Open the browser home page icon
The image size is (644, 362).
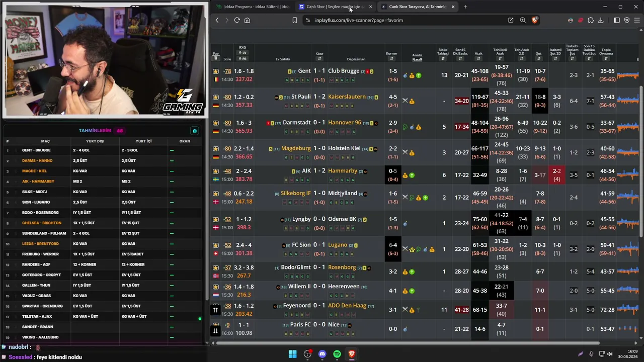point(247,20)
